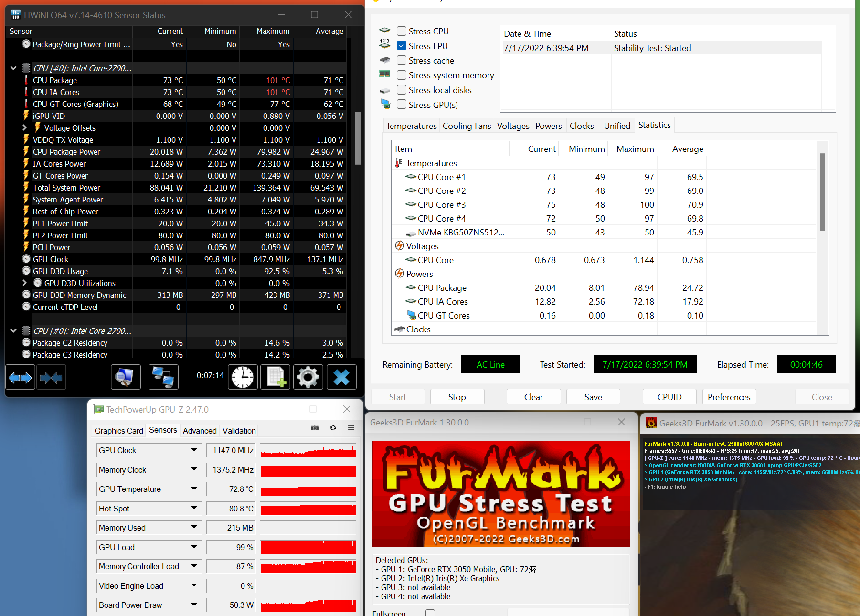The image size is (860, 616).
Task: Open GPU Clock sensor dropdown in GPU-Z
Action: tap(194, 450)
